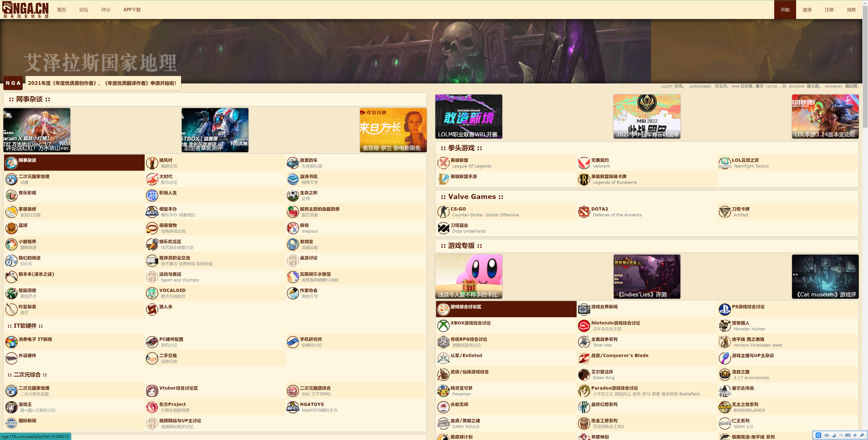Click the 模型手办 NGATOYS icon
The image size is (868, 440).
152,212
